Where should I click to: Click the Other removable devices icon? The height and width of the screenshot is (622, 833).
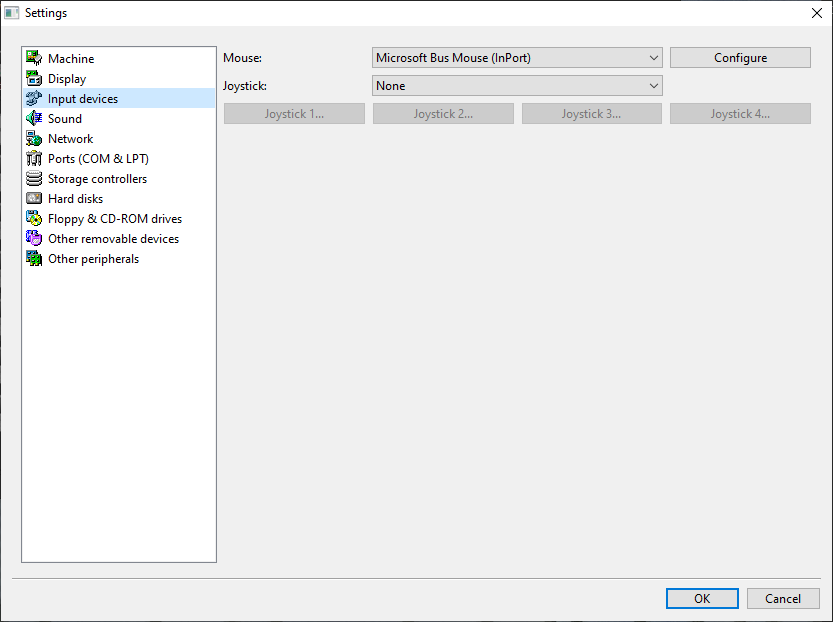click(34, 238)
